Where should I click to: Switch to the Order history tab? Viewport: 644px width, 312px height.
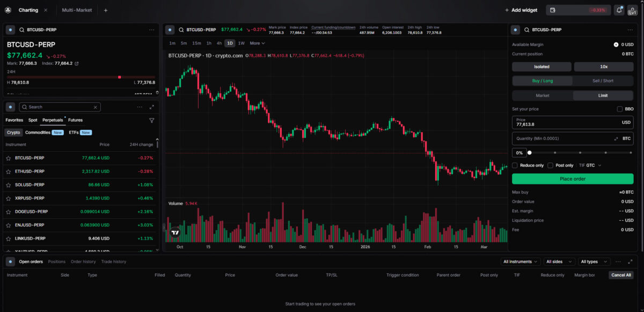coord(83,262)
